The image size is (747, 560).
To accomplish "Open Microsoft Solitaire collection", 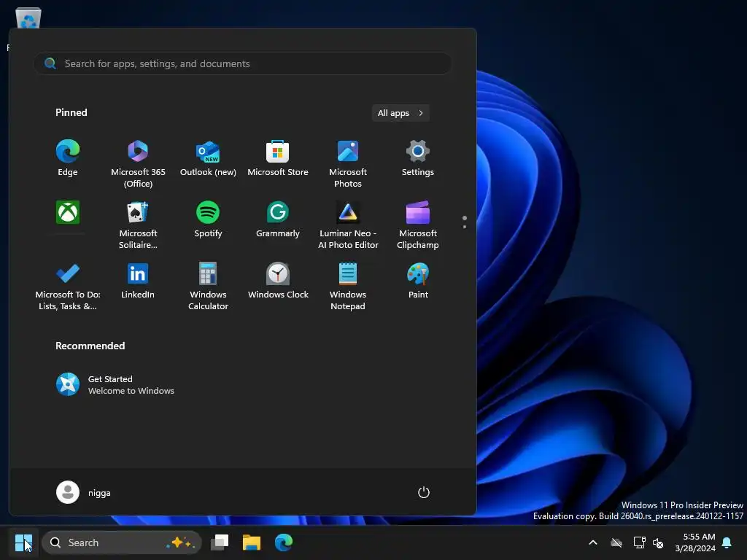I will (x=138, y=225).
